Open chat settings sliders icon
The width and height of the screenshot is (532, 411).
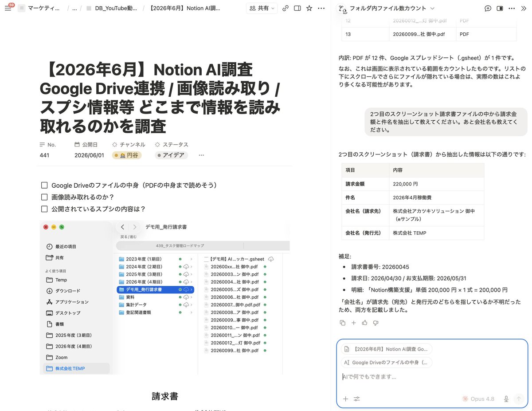(357, 399)
